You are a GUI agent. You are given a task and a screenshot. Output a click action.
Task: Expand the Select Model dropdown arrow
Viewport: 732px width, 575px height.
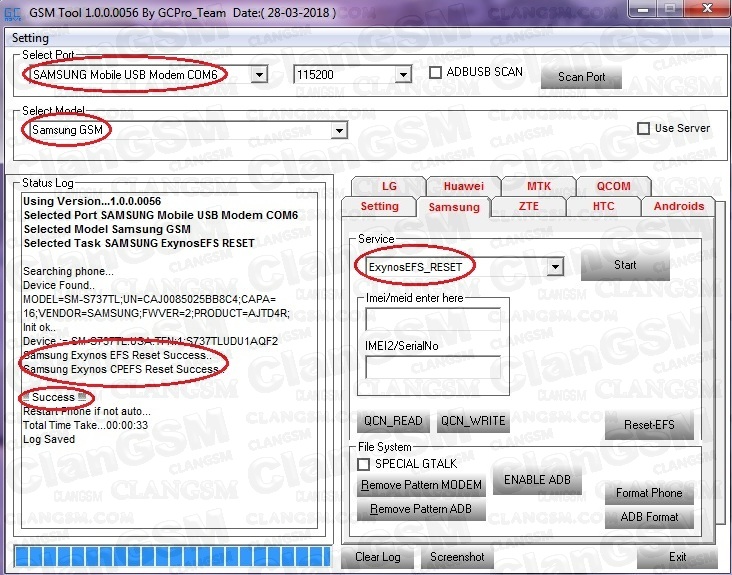pos(339,130)
